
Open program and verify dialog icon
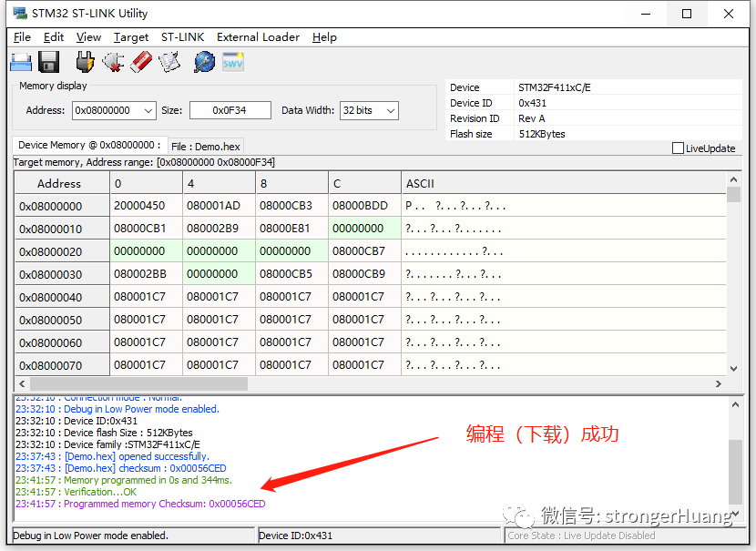point(169,61)
